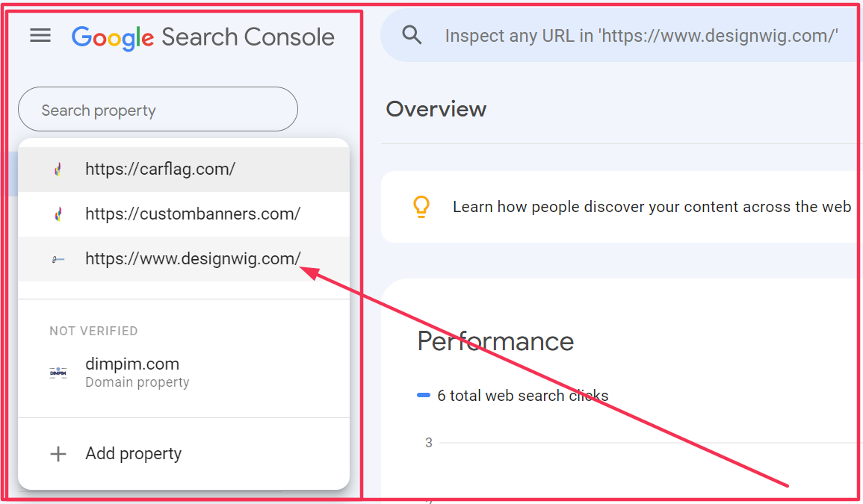The width and height of the screenshot is (863, 504).
Task: Click the custombanners.com favicon
Action: point(58,214)
